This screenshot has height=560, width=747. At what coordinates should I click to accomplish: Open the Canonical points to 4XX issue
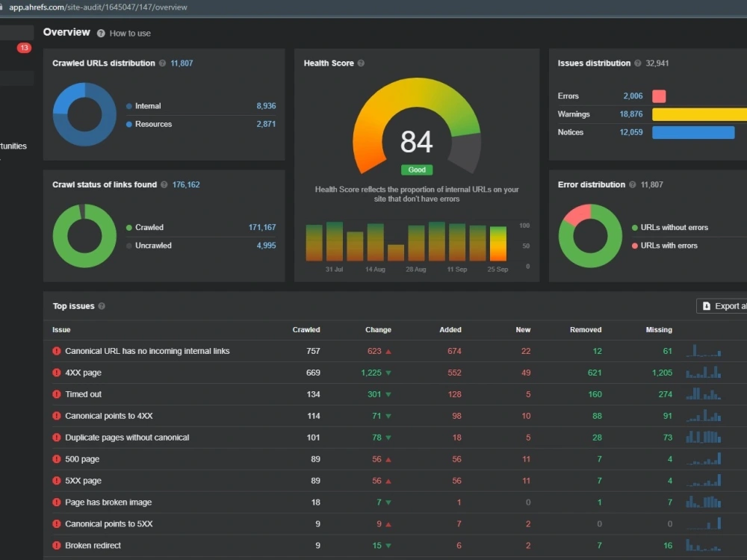[x=109, y=416]
